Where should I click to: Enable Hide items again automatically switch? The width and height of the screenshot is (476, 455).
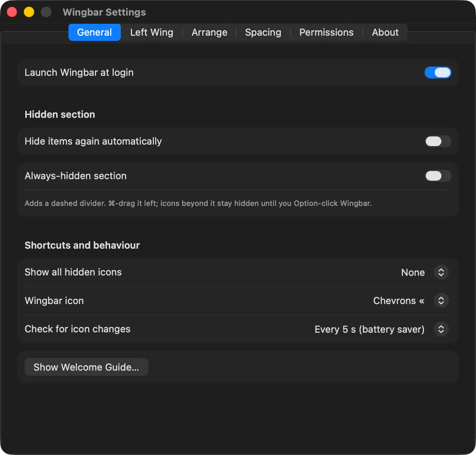(x=438, y=141)
